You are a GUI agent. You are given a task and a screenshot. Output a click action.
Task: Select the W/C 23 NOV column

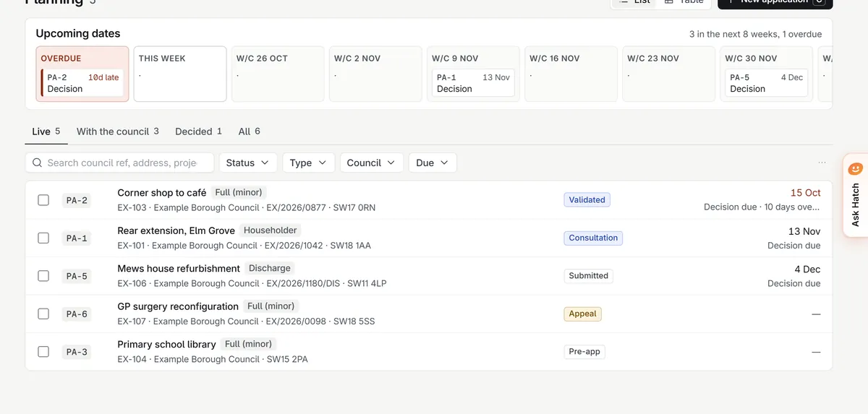coord(668,74)
